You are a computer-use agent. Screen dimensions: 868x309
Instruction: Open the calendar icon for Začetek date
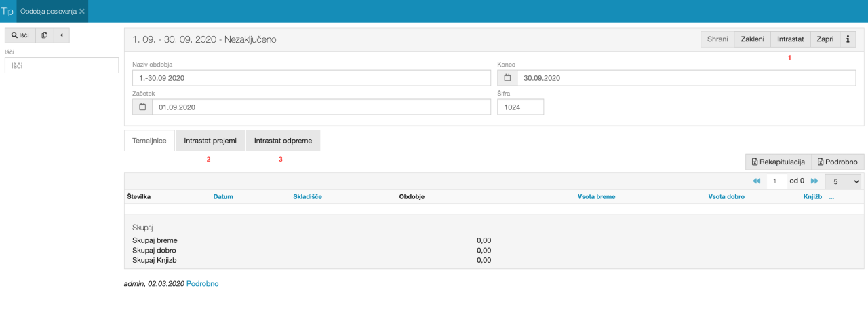click(x=142, y=107)
